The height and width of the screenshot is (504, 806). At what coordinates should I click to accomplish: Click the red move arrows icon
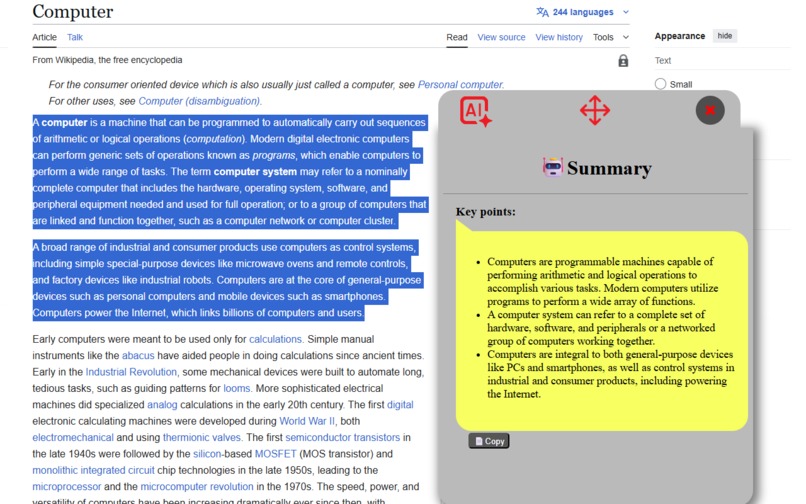pos(595,110)
